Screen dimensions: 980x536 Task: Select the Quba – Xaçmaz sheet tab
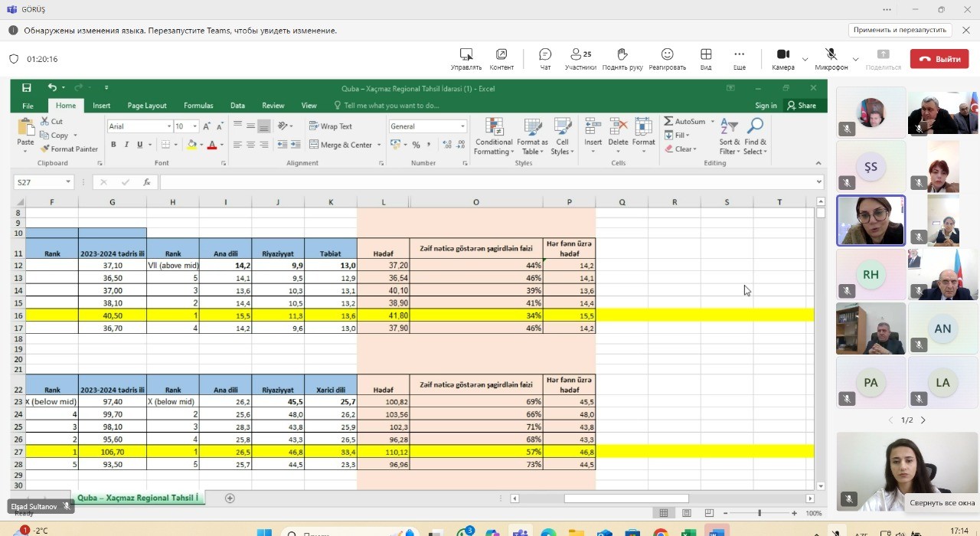point(138,498)
